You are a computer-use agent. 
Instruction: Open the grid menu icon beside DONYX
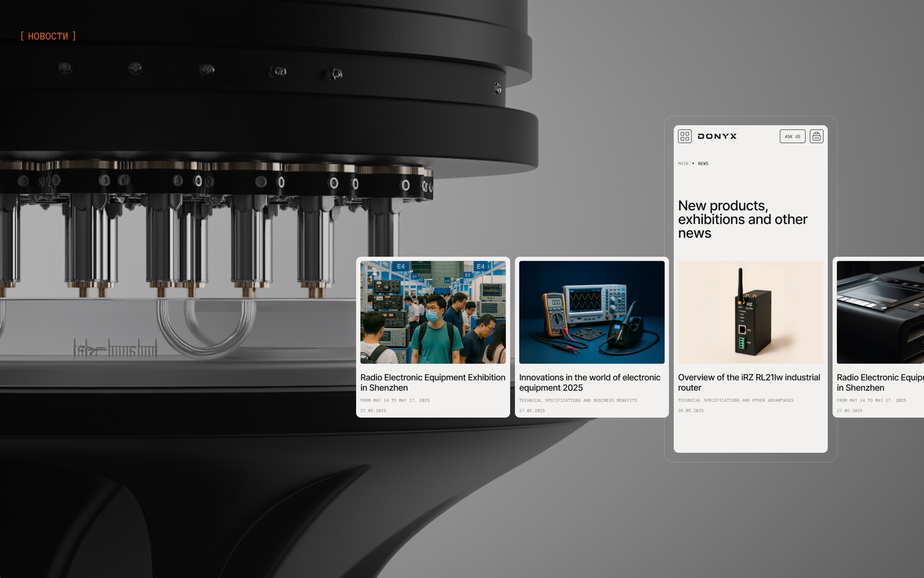[685, 136]
